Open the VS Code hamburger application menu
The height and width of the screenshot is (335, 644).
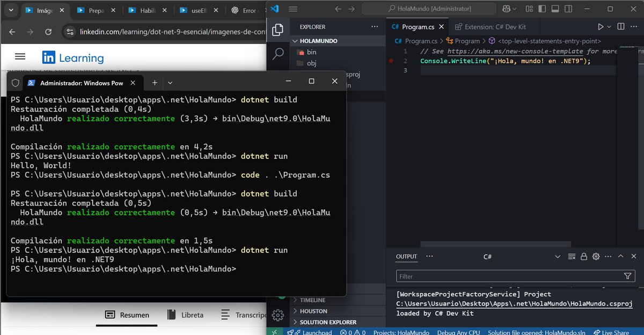point(293,9)
